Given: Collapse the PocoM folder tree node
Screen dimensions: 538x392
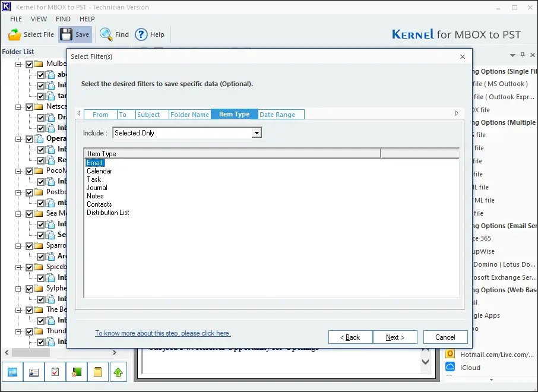Looking at the screenshot, I should (x=18, y=171).
